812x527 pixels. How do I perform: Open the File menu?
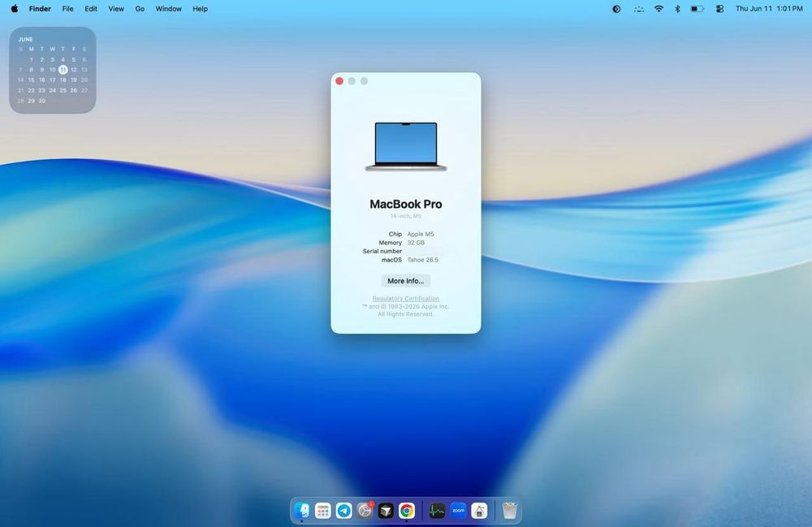coord(68,9)
